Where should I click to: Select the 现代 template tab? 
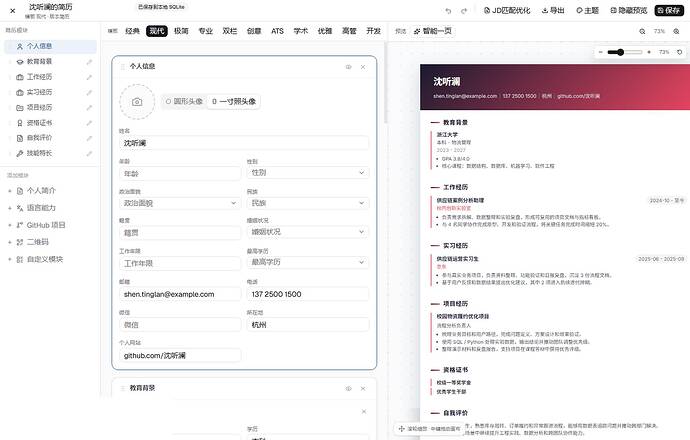tap(157, 31)
